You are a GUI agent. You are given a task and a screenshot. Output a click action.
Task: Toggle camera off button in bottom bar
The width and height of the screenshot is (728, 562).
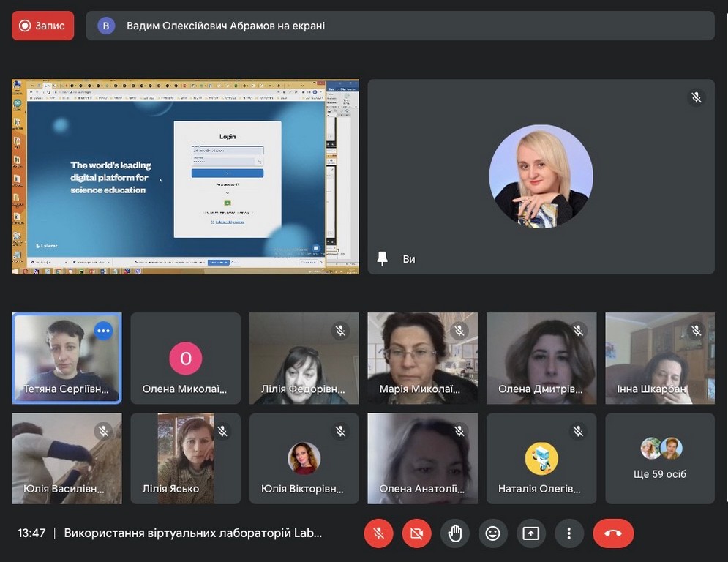[416, 533]
